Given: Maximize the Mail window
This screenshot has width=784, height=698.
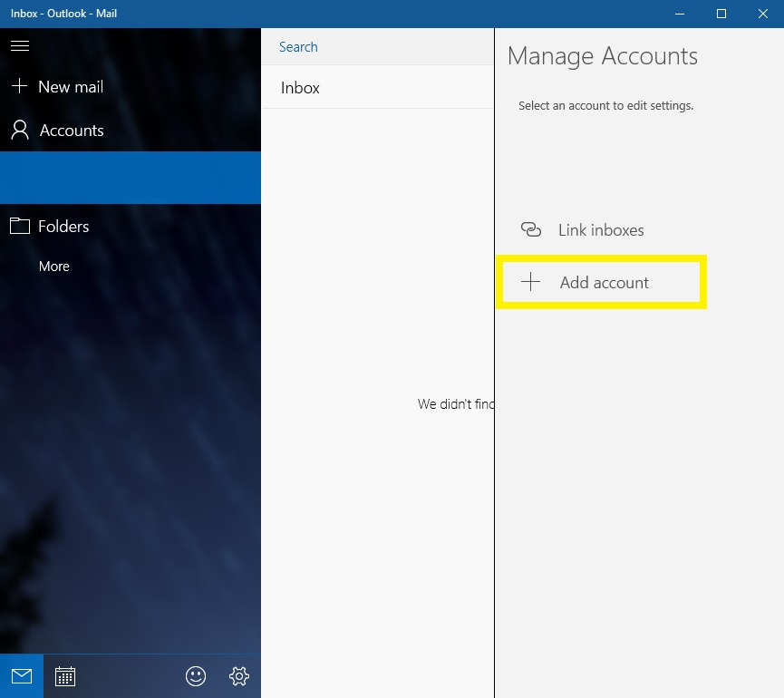Looking at the screenshot, I should pos(721,14).
